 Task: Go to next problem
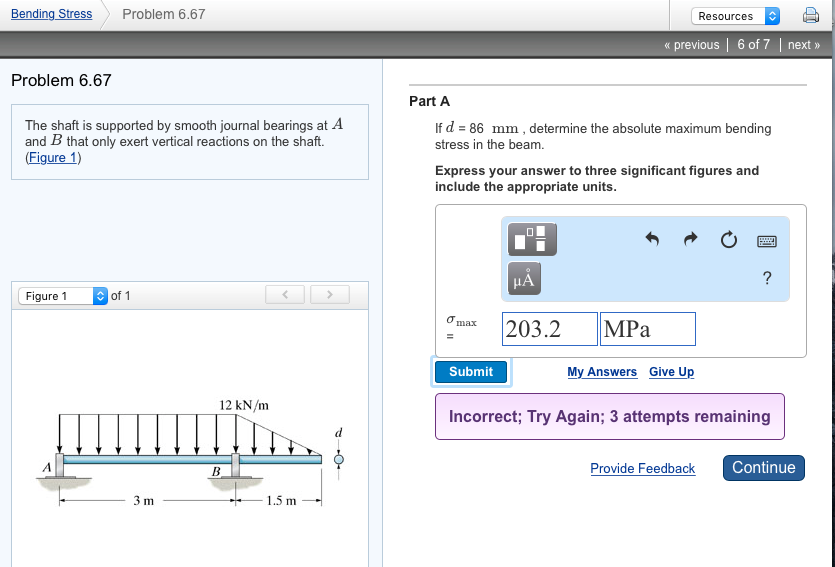pos(804,45)
